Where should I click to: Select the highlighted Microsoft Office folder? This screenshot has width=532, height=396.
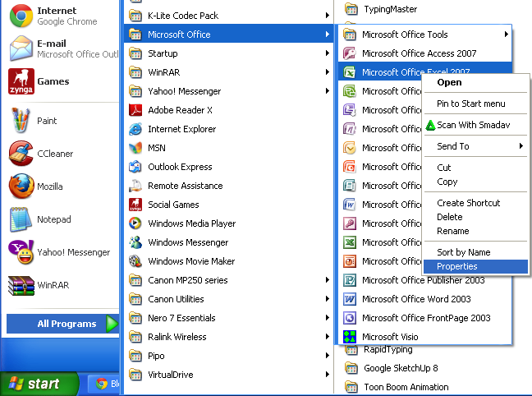(x=228, y=35)
